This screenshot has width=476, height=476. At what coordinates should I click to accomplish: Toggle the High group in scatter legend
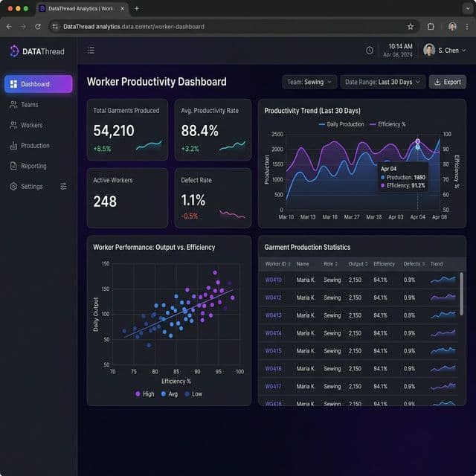tap(144, 393)
